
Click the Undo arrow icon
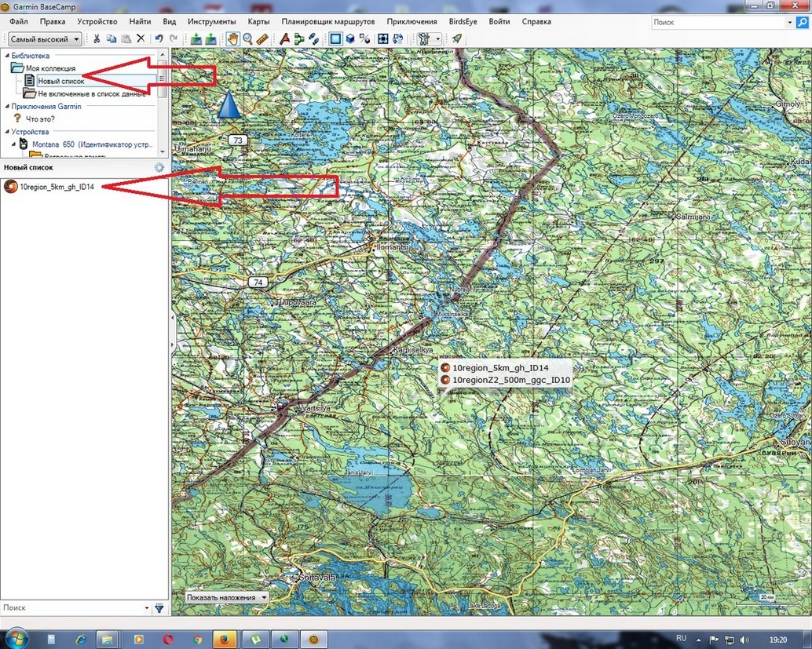click(x=159, y=38)
